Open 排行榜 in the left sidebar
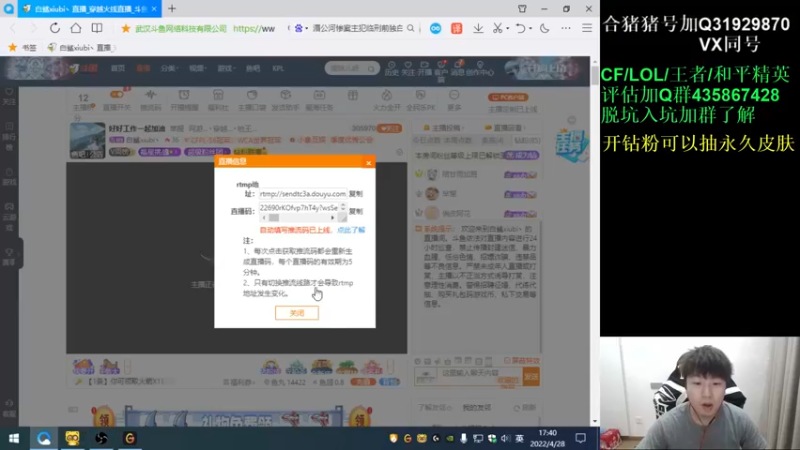The height and width of the screenshot is (450, 800). pyautogui.click(x=9, y=135)
